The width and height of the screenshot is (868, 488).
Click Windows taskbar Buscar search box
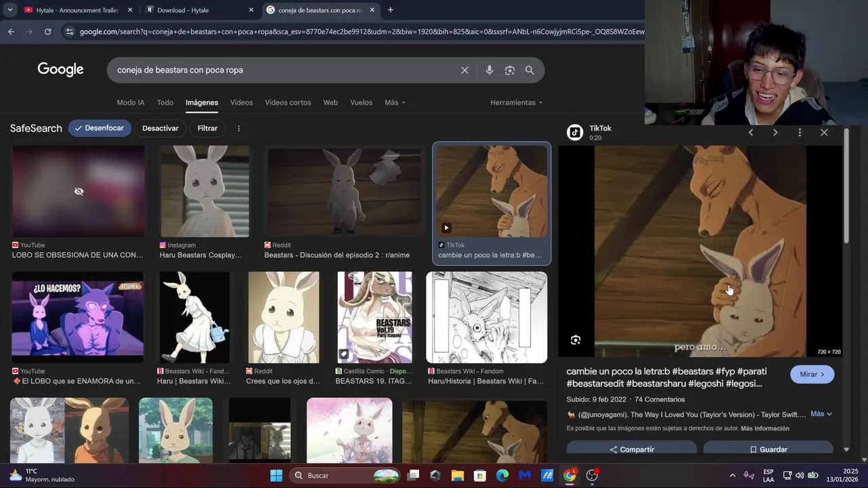coord(344,475)
